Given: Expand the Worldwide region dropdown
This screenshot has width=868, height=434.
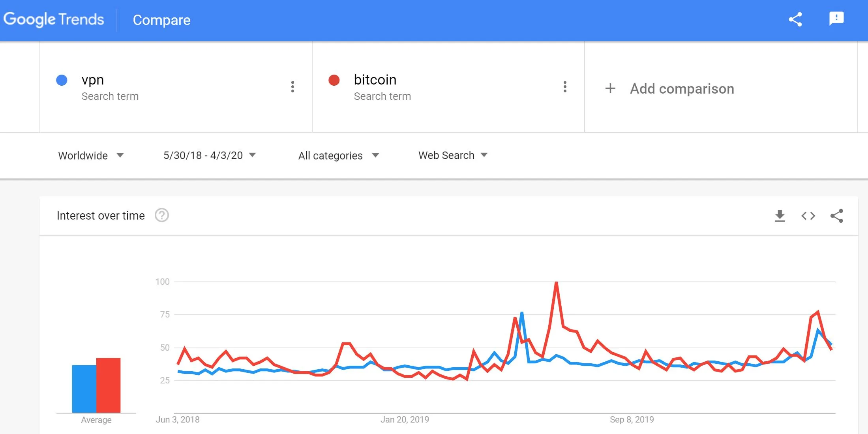Looking at the screenshot, I should tap(91, 156).
